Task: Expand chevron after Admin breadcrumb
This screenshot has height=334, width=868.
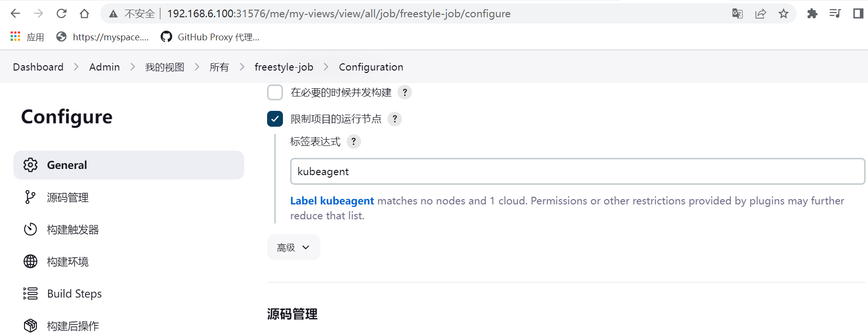Action: tap(133, 67)
